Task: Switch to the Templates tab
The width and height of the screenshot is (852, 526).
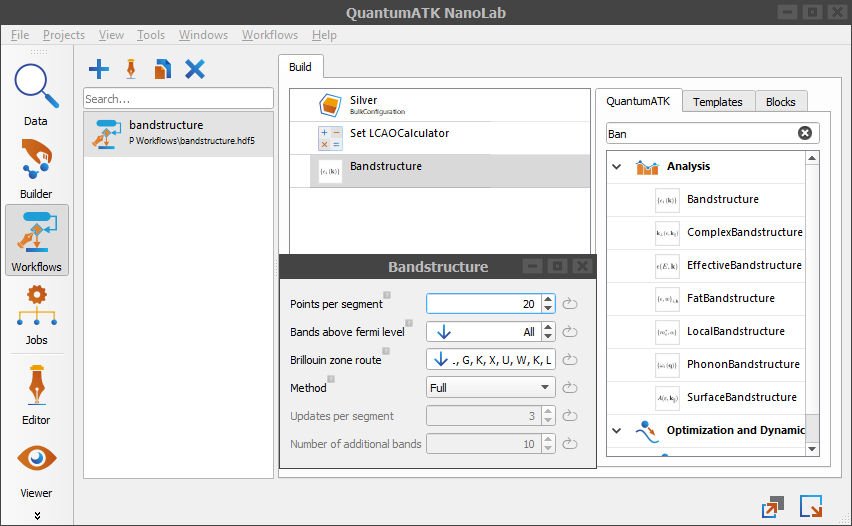Action: [718, 102]
